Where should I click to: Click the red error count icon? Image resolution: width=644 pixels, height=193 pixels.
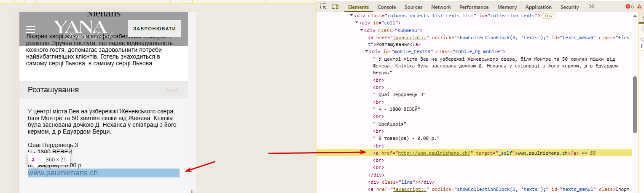click(630, 7)
